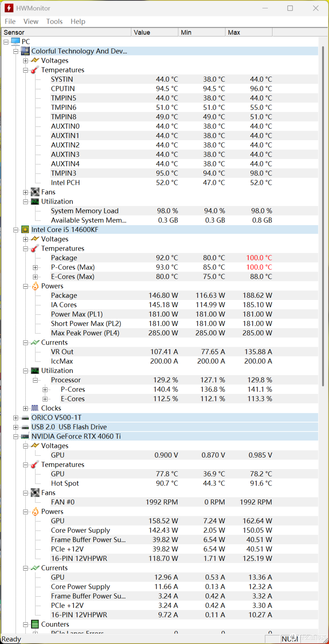Select the PC computer monitor icon
This screenshot has width=329, height=644.
15,41
